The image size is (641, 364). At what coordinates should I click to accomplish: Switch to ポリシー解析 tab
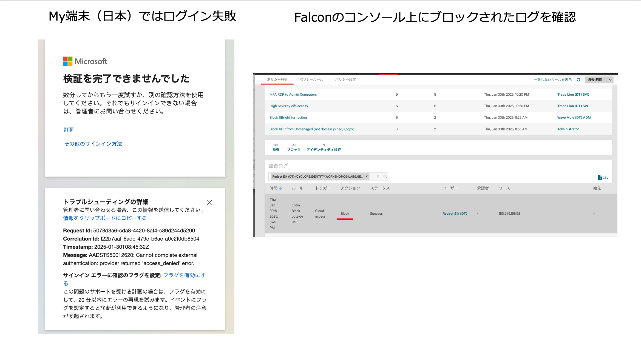pyautogui.click(x=277, y=79)
